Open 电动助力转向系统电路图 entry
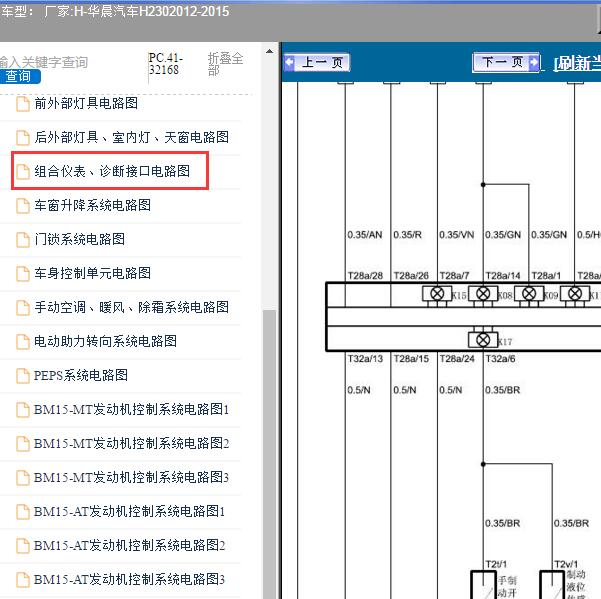The image size is (601, 599). click(105, 341)
